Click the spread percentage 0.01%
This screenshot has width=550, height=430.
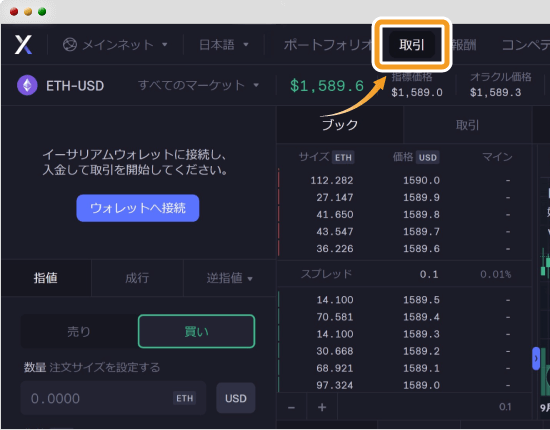coord(496,274)
